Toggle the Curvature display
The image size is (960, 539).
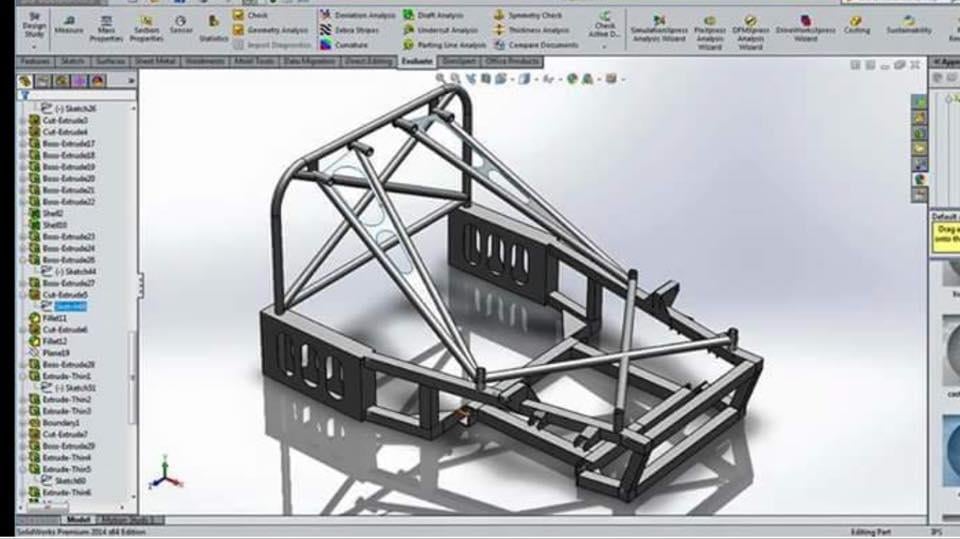click(x=345, y=45)
